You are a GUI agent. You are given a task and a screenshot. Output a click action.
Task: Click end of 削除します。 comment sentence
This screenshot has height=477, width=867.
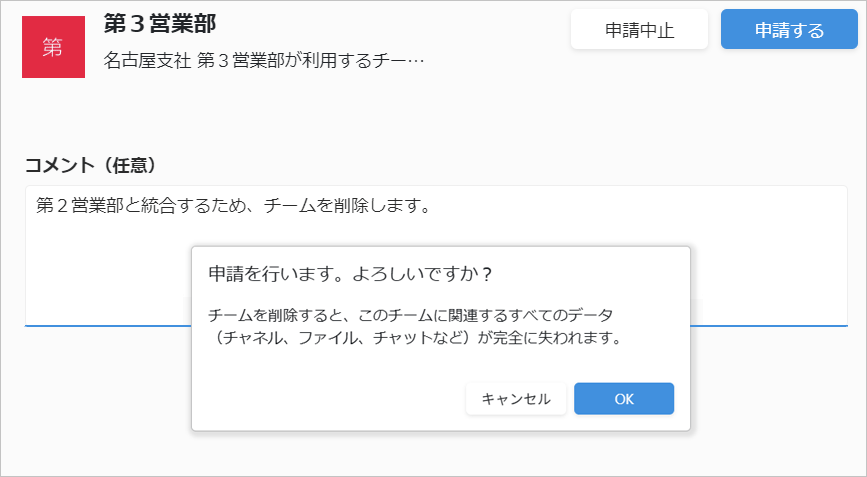(x=429, y=206)
